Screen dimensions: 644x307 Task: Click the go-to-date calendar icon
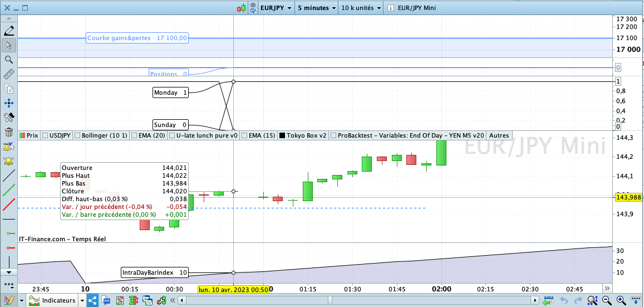548,300
